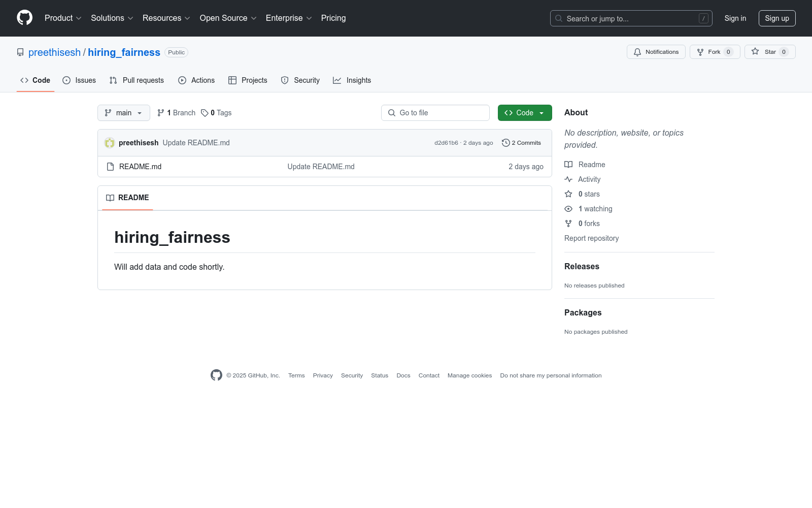Image resolution: width=812 pixels, height=508 pixels.
Task: Click the star icon in Star button
Action: tap(755, 51)
